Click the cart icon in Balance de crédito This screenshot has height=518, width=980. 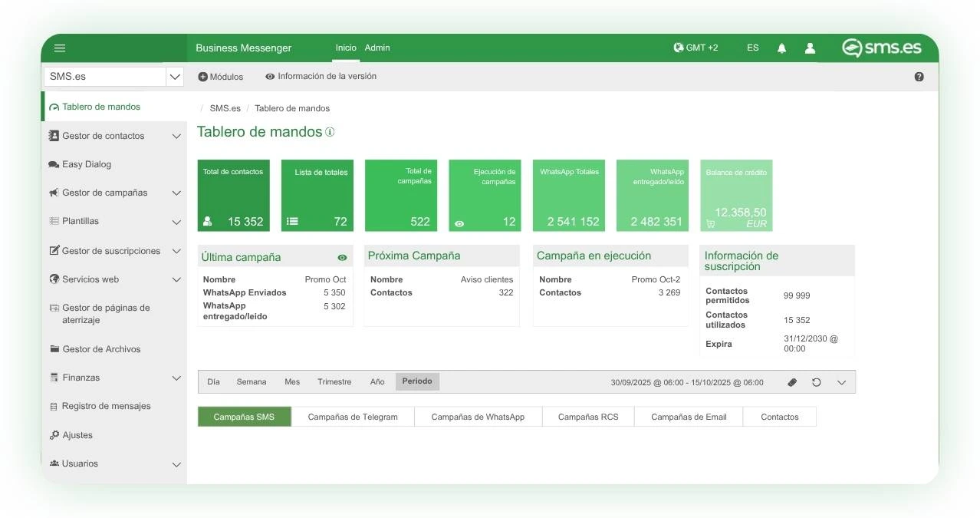tap(710, 224)
